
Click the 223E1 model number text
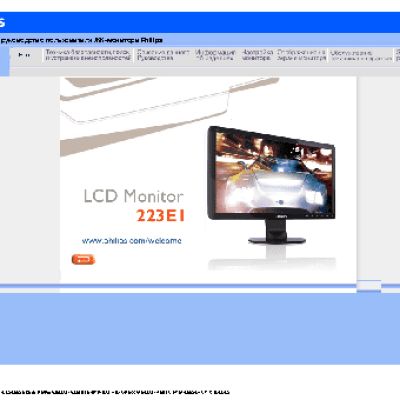coord(160,216)
